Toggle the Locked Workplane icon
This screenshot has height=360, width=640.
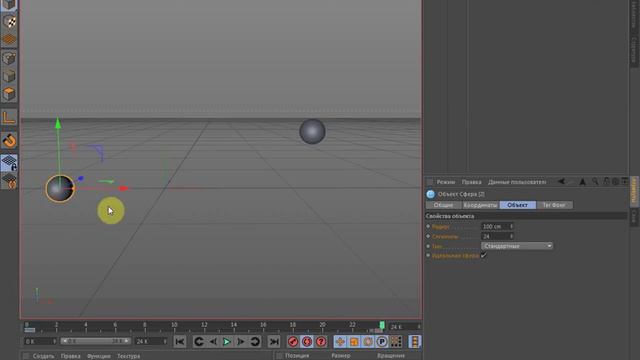pyautogui.click(x=9, y=163)
